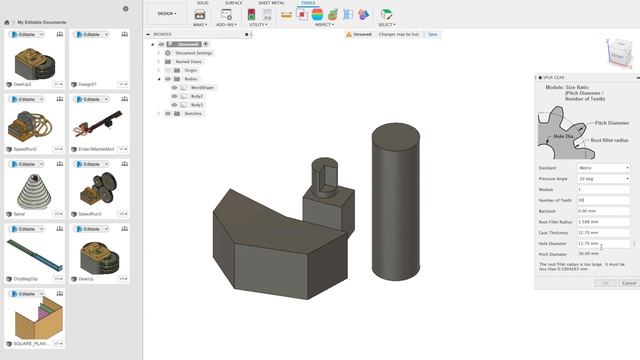This screenshot has height=360, width=640.
Task: Collapse the Browser panel arrow icon
Action: coord(148,34)
